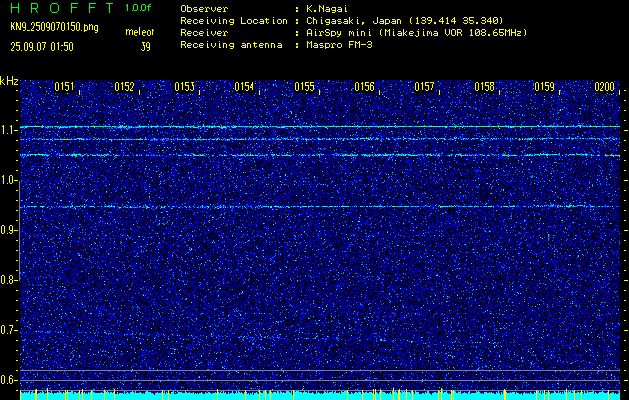Click the 0158 time marker
The height and width of the screenshot is (400, 629).
point(485,87)
